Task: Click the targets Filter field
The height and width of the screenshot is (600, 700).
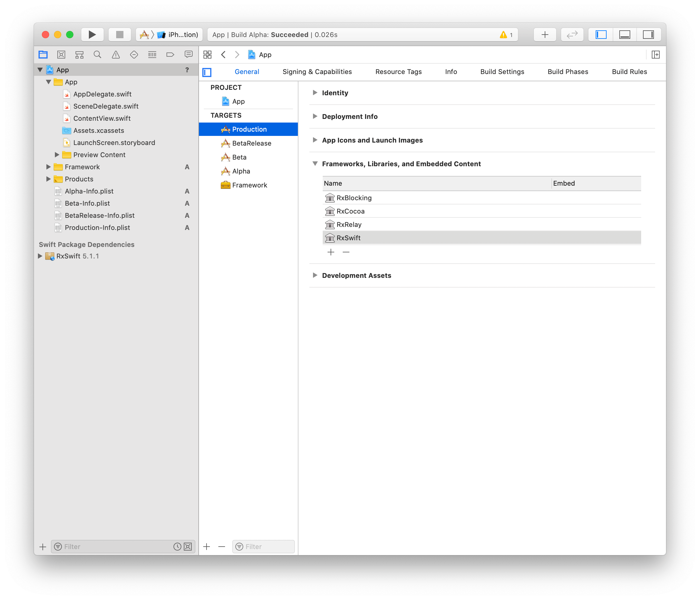Action: click(263, 546)
